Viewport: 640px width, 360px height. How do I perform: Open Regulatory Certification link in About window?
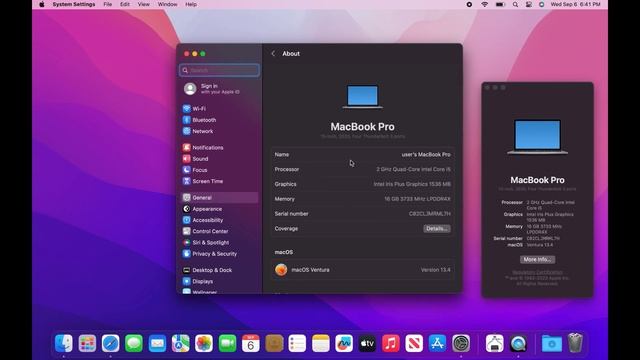pyautogui.click(x=537, y=272)
